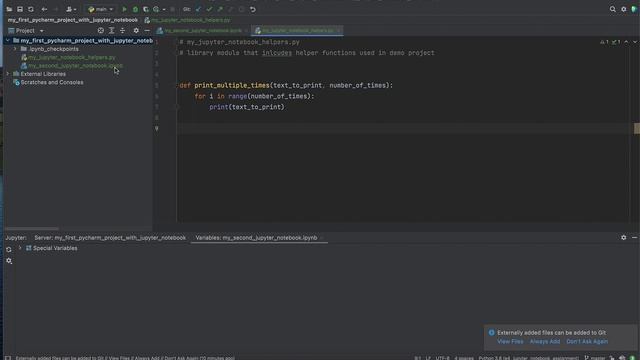Commit changes with the green checkmark
Screen dimensions: 640x360
209,9
